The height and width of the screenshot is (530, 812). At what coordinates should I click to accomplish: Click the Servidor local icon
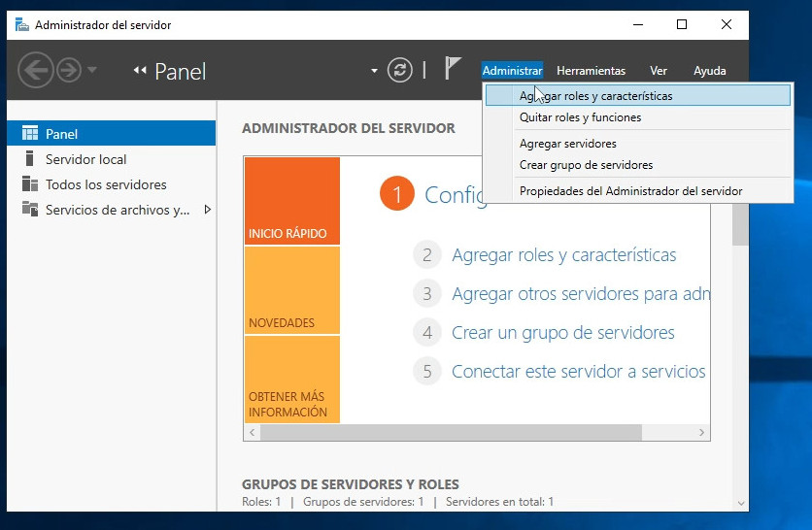[29, 159]
